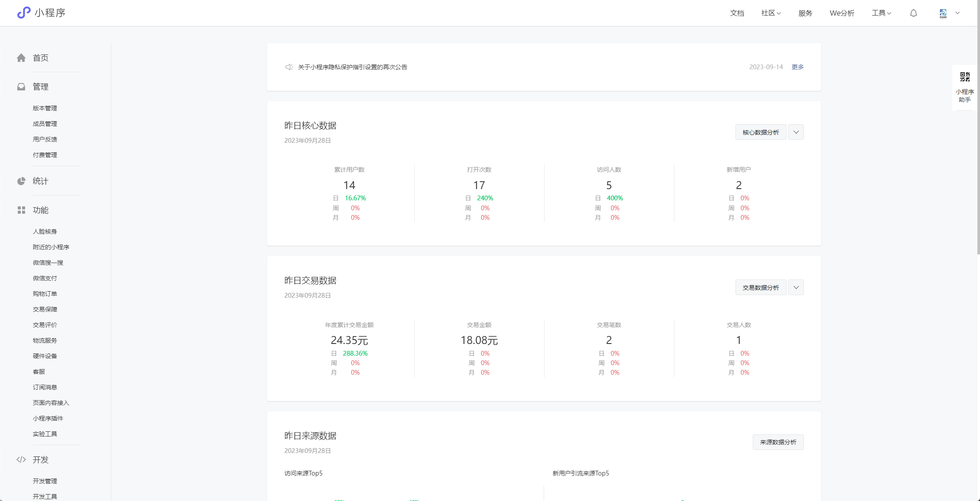Click the 更多 announcements link
This screenshot has width=980, height=501.
797,67
